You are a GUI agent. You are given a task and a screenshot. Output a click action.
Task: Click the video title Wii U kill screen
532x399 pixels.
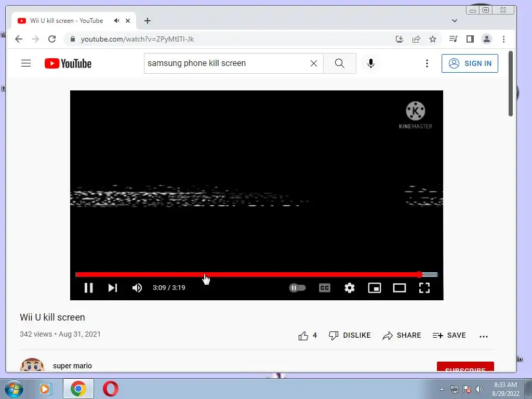pos(52,317)
